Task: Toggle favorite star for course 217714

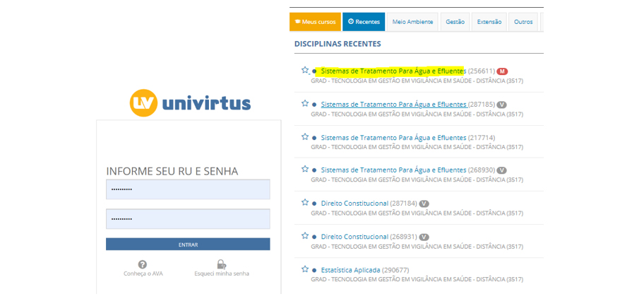Action: pyautogui.click(x=305, y=137)
